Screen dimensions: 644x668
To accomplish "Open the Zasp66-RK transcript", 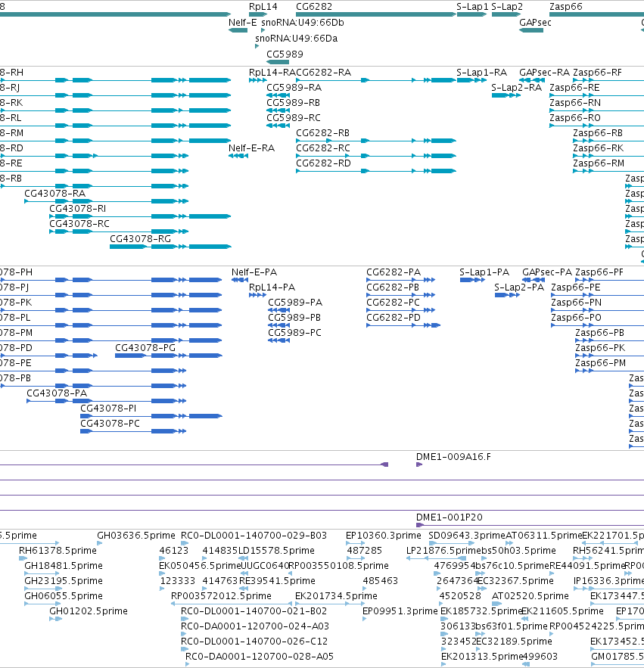I will pyautogui.click(x=608, y=156).
